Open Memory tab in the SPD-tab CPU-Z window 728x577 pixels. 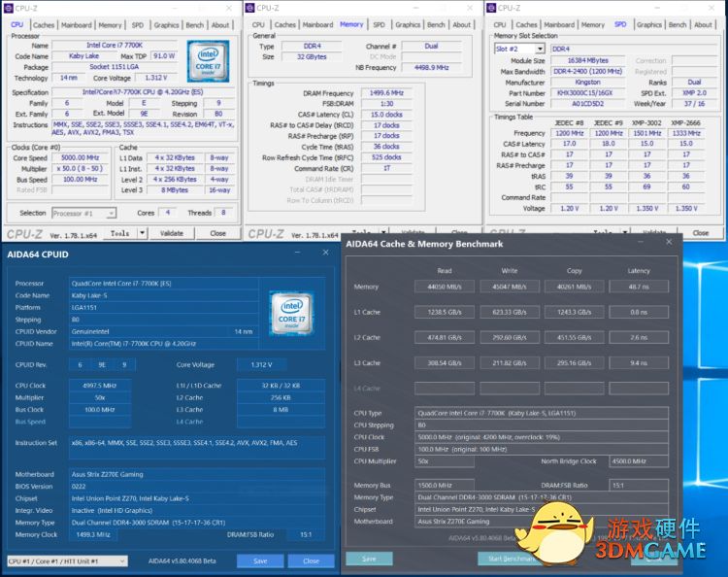[593, 25]
